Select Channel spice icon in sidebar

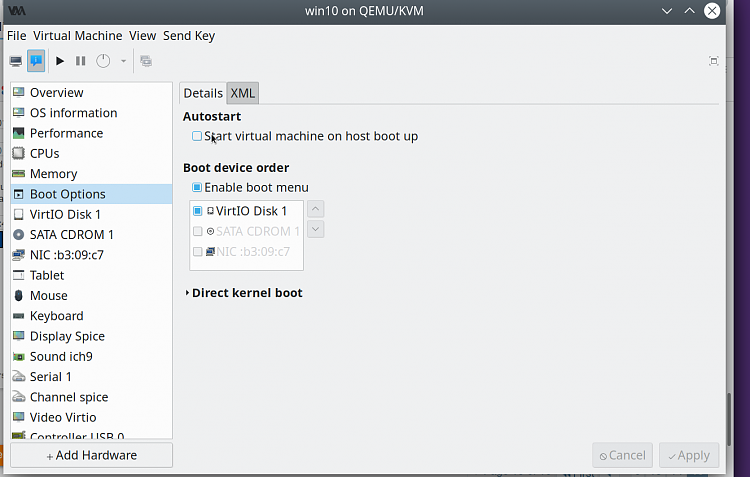click(x=19, y=397)
